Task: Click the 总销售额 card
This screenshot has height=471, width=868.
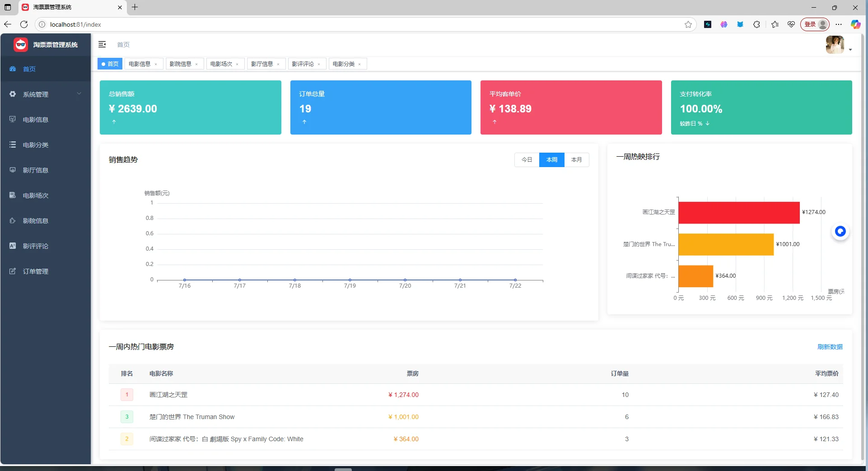Action: point(191,107)
